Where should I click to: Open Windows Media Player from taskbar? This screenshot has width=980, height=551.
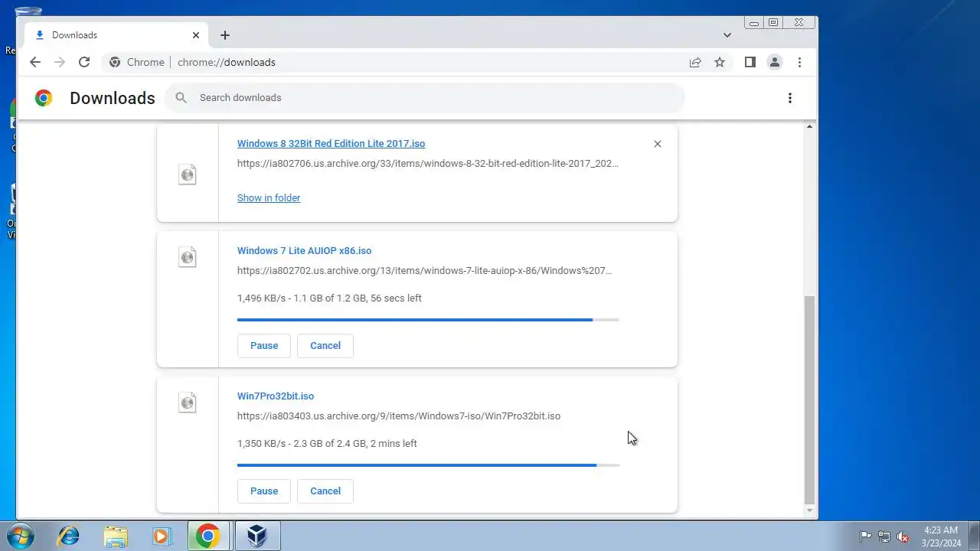tap(162, 536)
